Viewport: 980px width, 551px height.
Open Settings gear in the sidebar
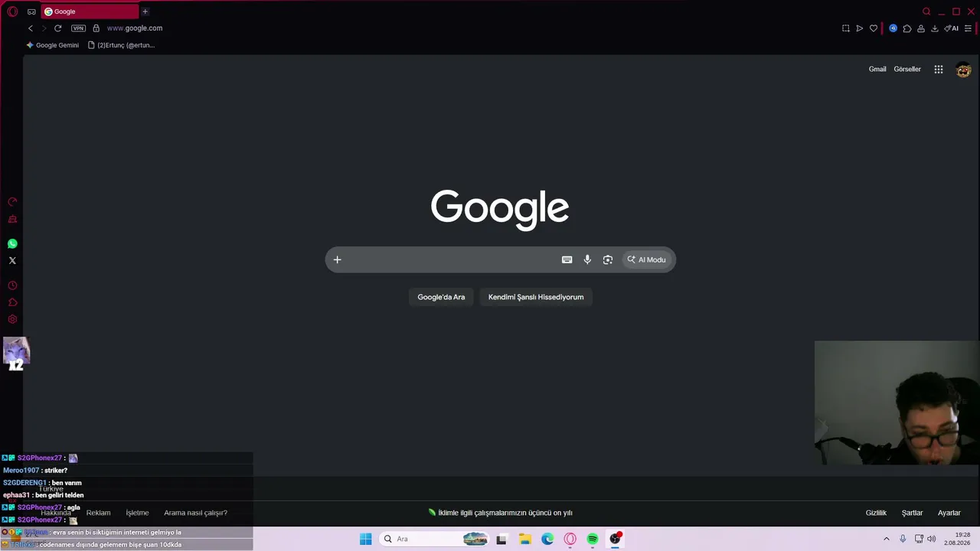pos(12,320)
